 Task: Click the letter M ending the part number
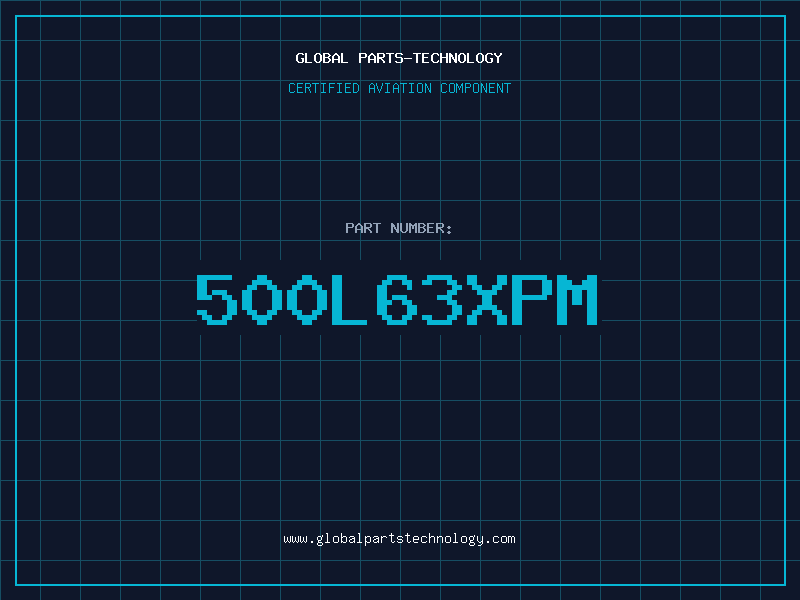pos(577,299)
